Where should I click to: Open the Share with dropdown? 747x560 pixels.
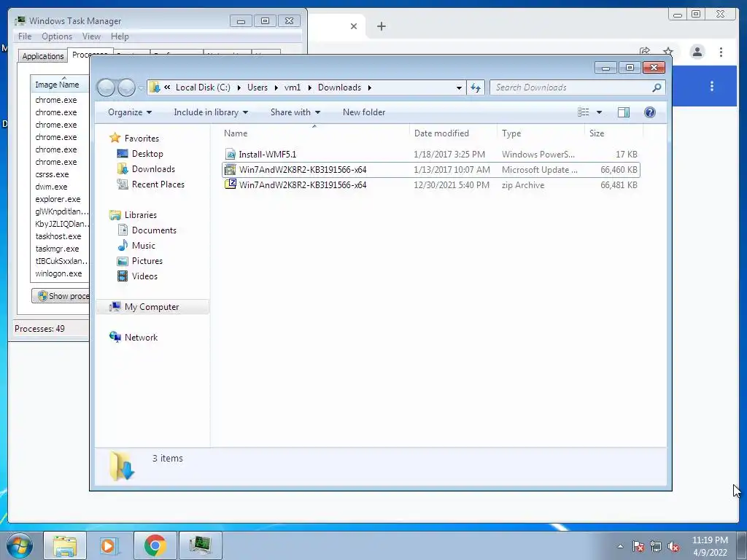[295, 112]
